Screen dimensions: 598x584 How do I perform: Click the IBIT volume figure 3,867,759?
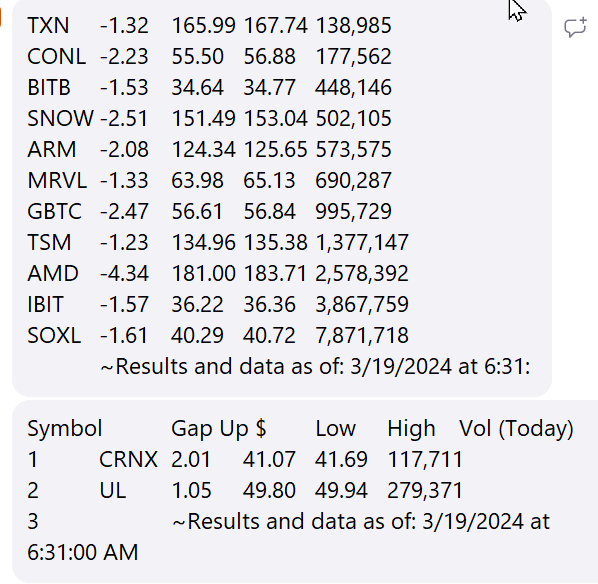point(362,304)
